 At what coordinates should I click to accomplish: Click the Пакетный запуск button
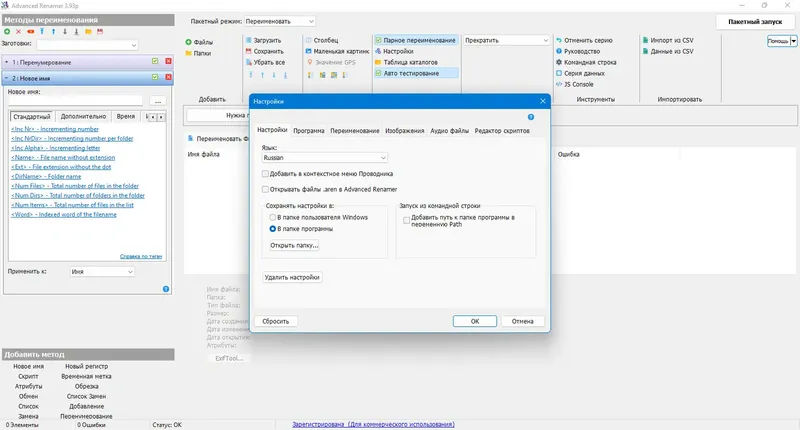point(755,21)
